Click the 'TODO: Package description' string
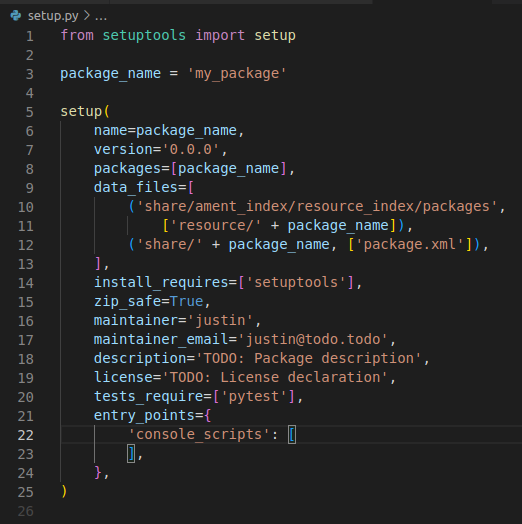 click(308, 359)
